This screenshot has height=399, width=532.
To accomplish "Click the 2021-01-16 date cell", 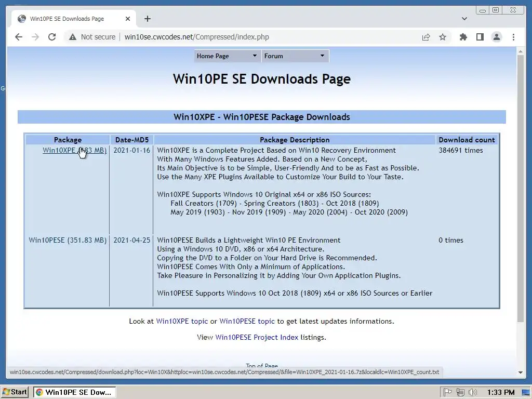I will coord(131,150).
